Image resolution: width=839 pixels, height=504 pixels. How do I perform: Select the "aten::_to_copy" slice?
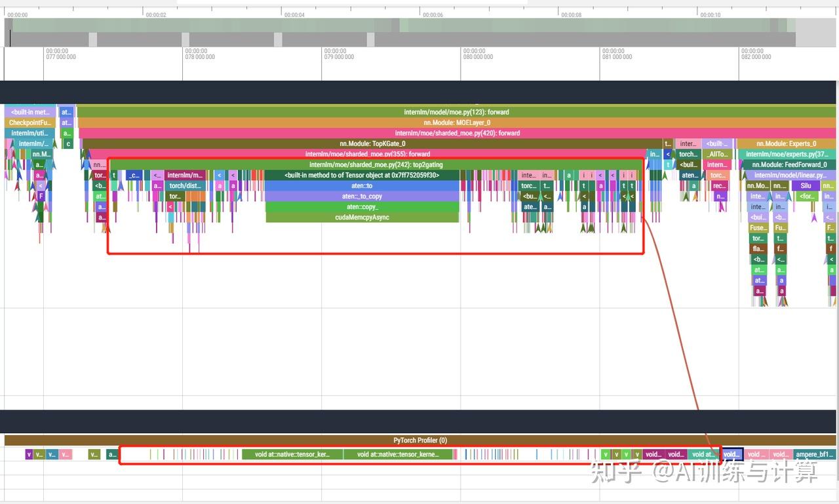click(362, 196)
